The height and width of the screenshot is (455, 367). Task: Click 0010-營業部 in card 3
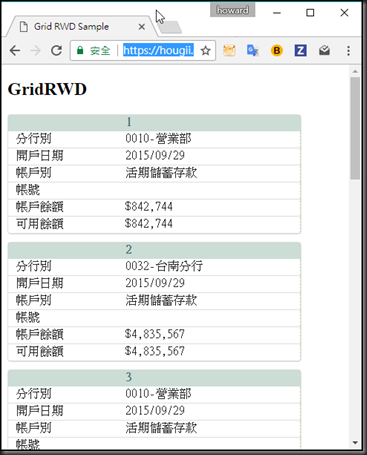click(x=158, y=394)
